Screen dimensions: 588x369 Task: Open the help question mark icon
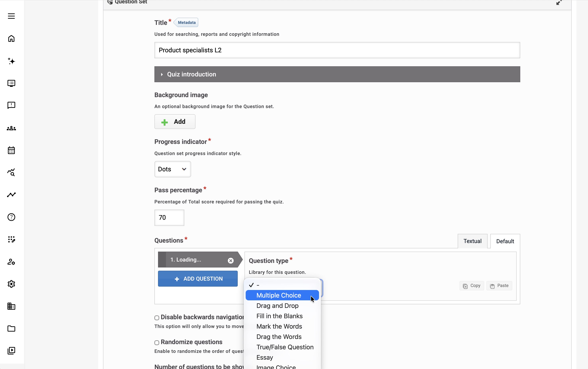pyautogui.click(x=11, y=217)
